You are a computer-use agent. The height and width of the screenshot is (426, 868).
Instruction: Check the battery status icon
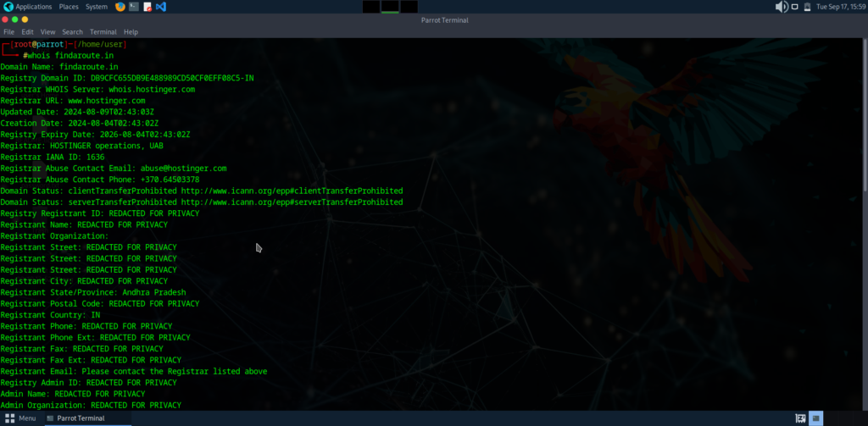(x=808, y=7)
